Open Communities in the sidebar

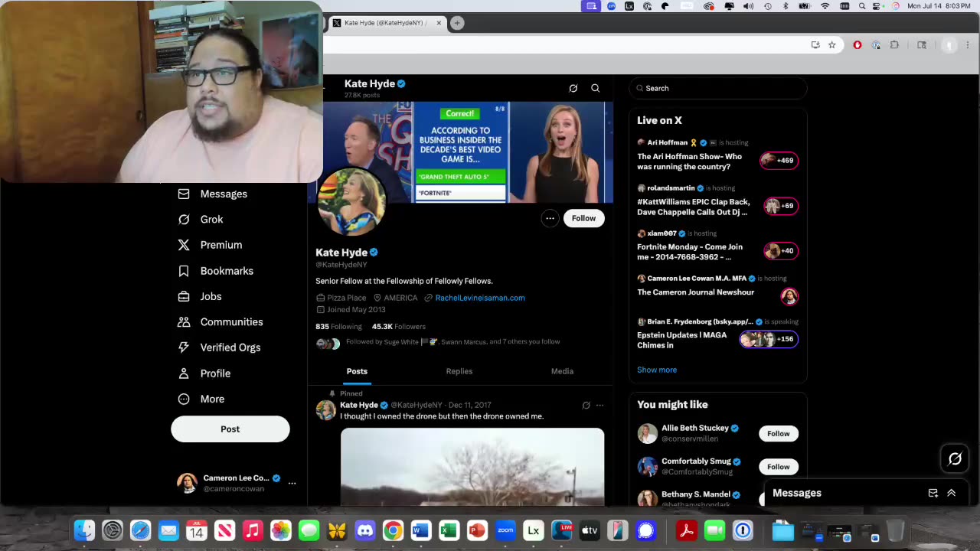point(220,322)
